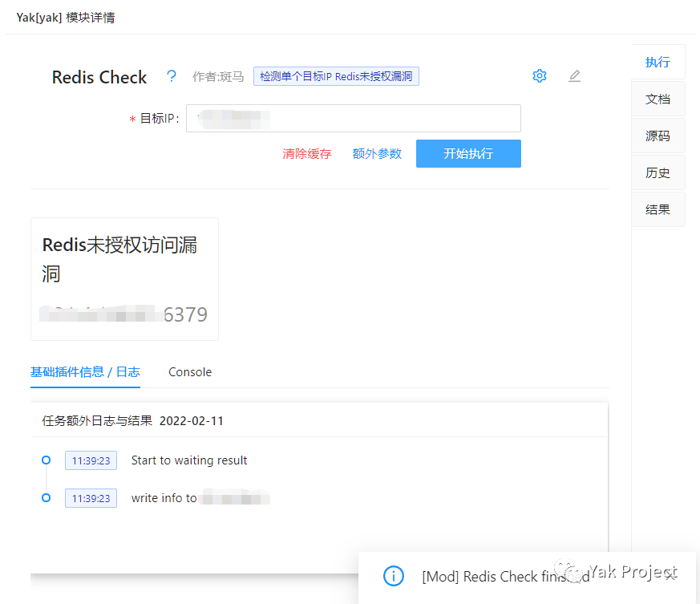
Task: Open the 历史 side tab
Action: pos(658,172)
